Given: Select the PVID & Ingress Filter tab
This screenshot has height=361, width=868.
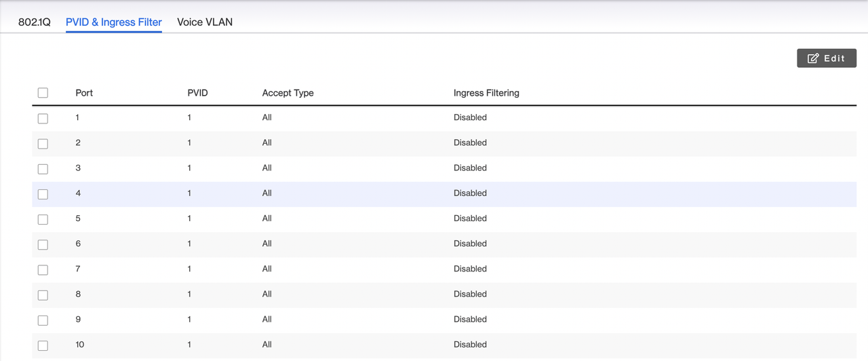Looking at the screenshot, I should [113, 22].
